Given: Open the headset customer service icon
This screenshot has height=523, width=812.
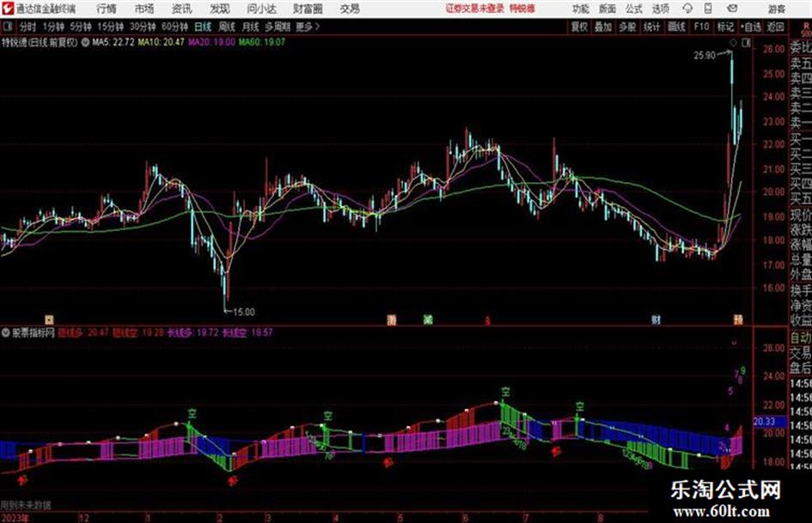Looking at the screenshot, I should point(687,9).
